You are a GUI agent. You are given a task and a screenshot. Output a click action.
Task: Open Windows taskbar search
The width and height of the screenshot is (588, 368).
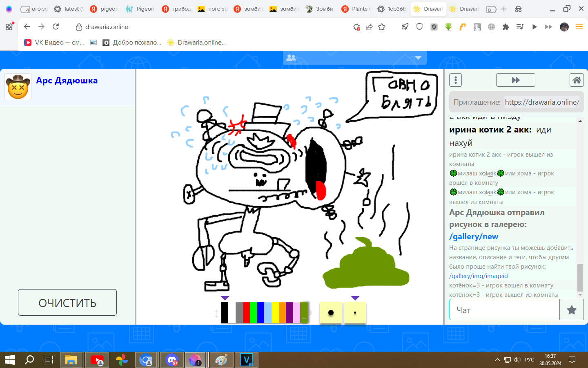click(29, 360)
